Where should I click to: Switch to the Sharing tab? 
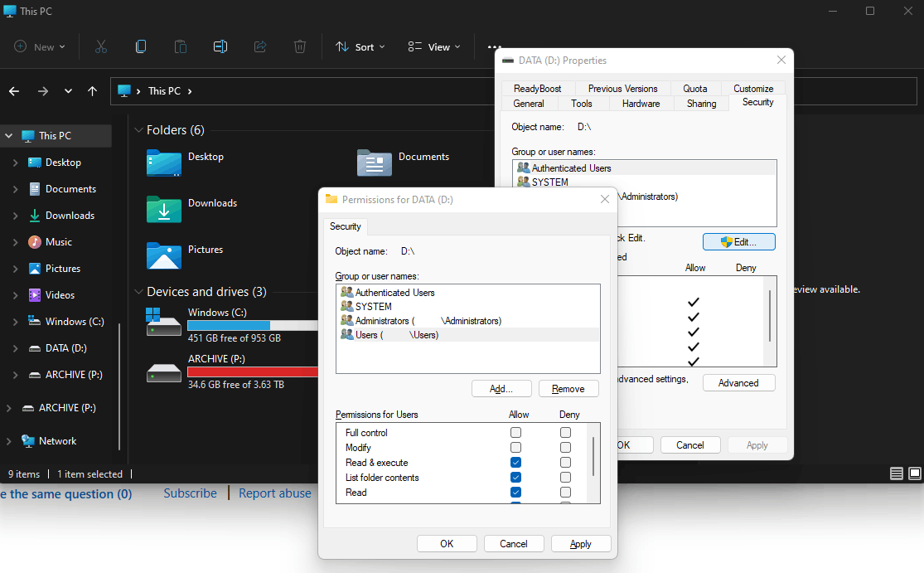pyautogui.click(x=701, y=103)
